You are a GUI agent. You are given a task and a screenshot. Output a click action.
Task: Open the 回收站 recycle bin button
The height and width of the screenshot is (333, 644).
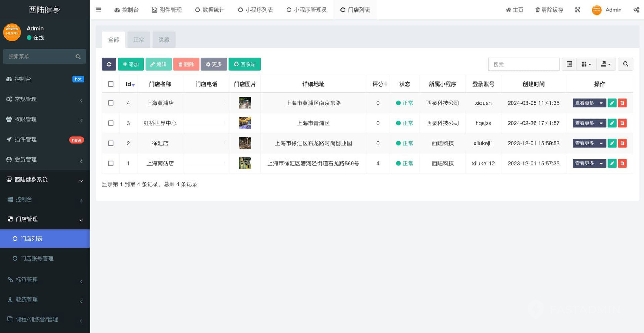(244, 64)
